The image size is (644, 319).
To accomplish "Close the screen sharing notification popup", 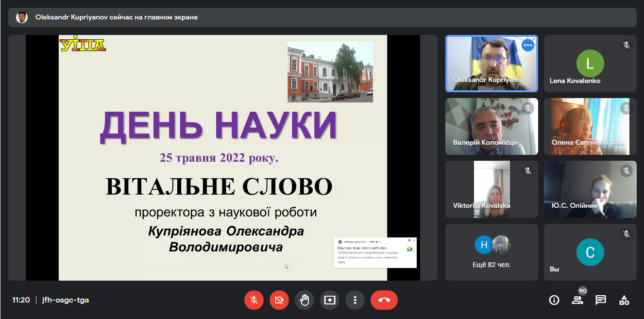I will 414,240.
